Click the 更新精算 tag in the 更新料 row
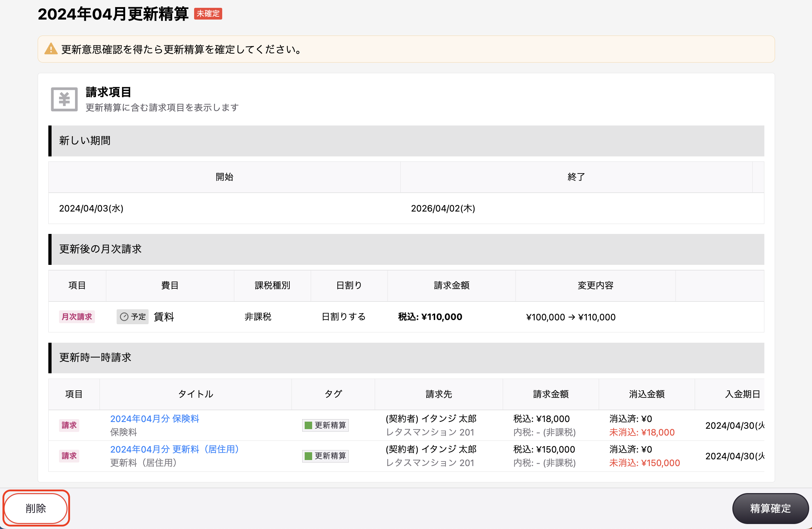Viewport: 812px width, 529px height. [325, 456]
